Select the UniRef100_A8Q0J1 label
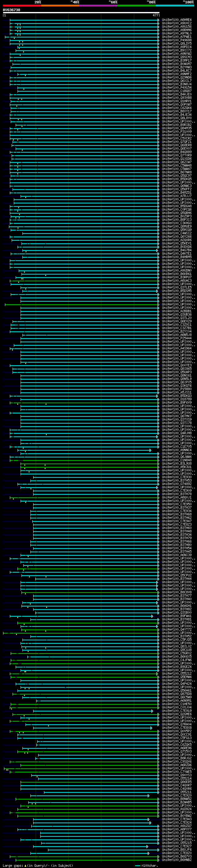 [177, 497]
